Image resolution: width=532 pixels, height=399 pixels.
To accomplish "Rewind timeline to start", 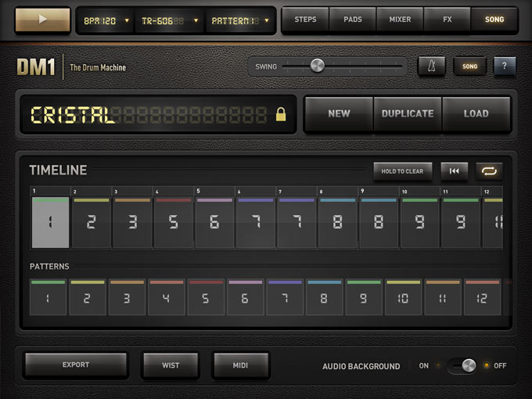I will click(x=455, y=171).
